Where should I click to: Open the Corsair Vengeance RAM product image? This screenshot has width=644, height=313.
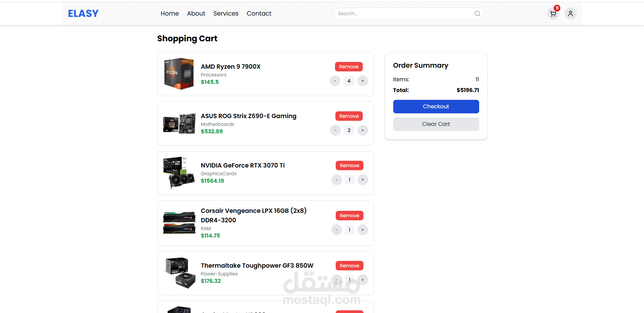179,223
